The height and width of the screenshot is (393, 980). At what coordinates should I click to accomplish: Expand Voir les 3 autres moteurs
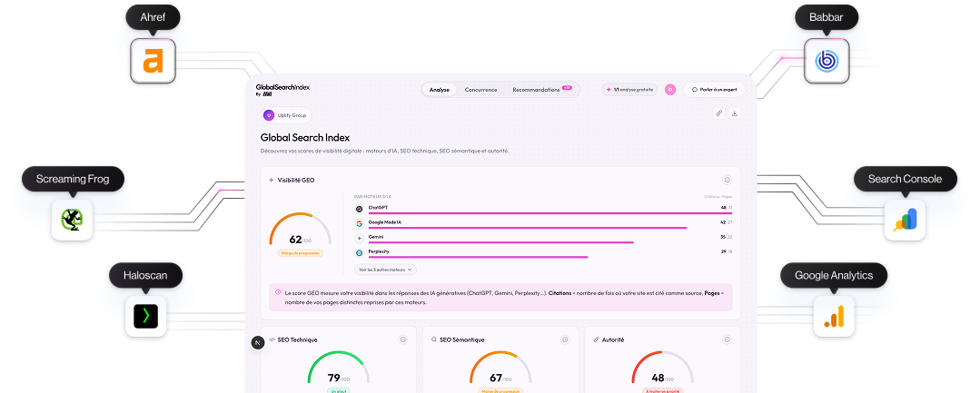(386, 270)
